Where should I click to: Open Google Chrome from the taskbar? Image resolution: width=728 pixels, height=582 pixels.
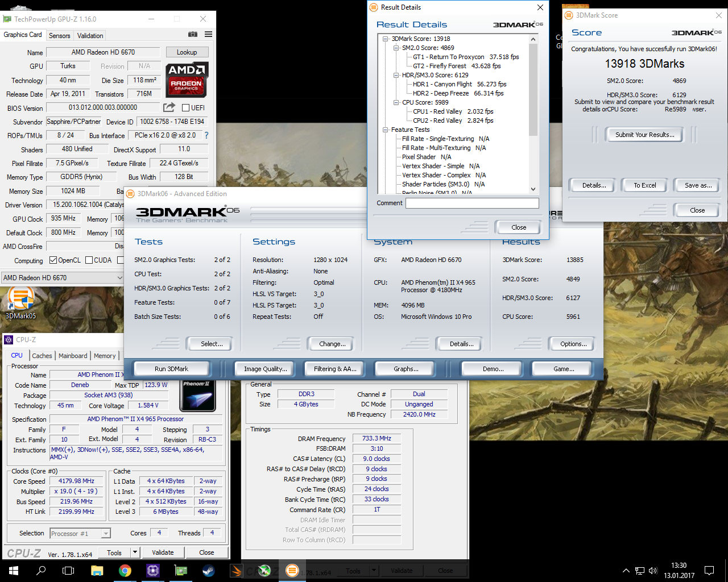click(125, 571)
